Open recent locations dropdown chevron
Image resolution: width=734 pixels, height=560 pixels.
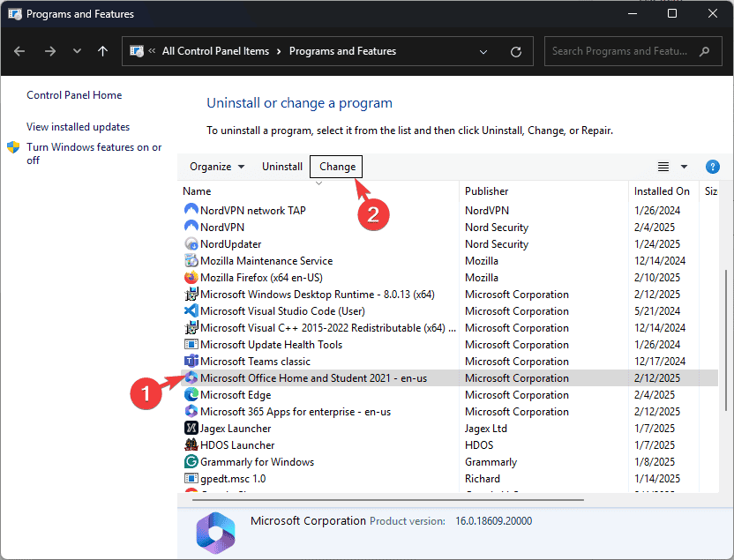coord(77,51)
